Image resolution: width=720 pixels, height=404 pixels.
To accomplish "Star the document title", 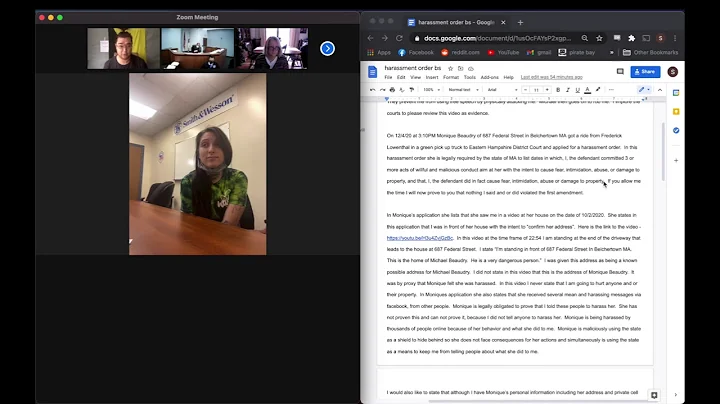I will [450, 68].
